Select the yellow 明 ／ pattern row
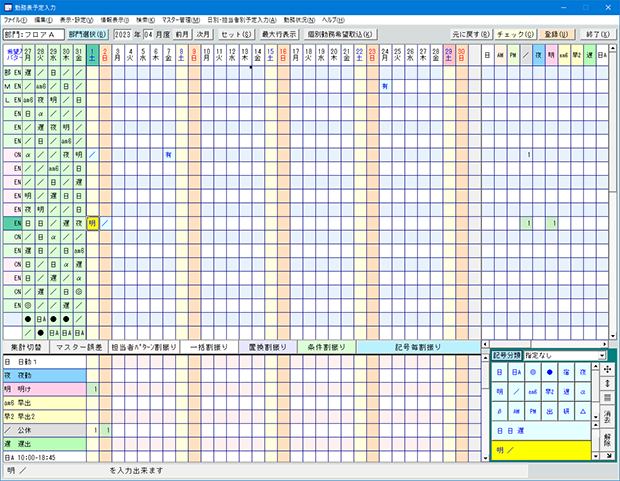This screenshot has width=620, height=481. click(x=540, y=451)
